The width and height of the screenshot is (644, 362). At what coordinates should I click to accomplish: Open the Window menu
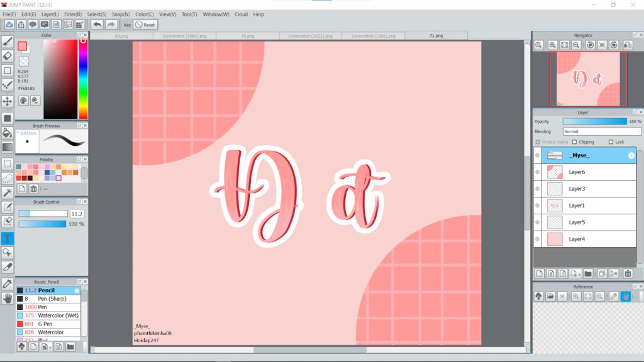[x=216, y=14]
